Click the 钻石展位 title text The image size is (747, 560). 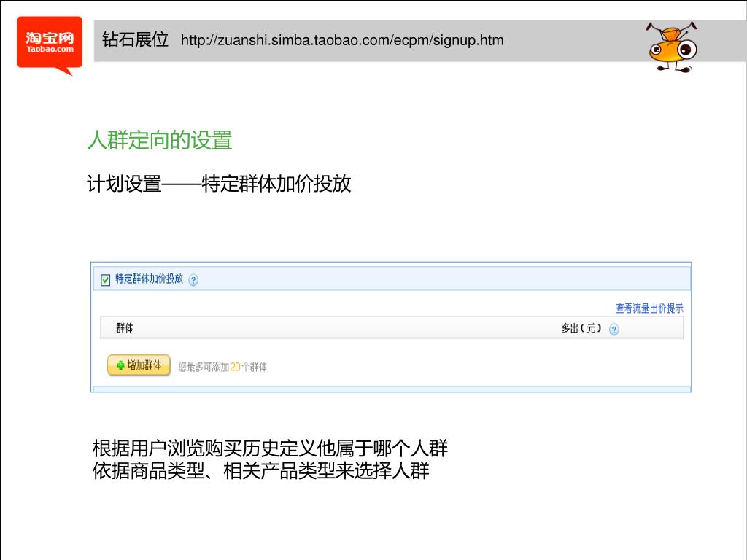(x=135, y=39)
